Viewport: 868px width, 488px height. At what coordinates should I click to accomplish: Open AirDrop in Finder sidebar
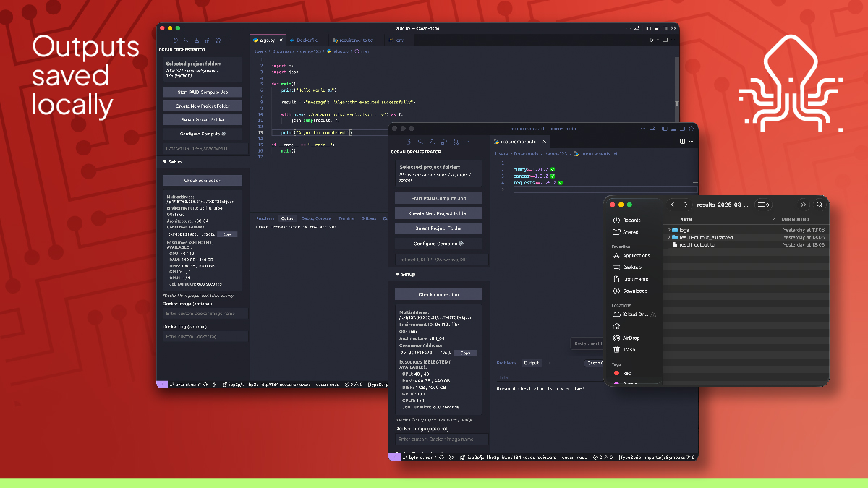click(626, 338)
